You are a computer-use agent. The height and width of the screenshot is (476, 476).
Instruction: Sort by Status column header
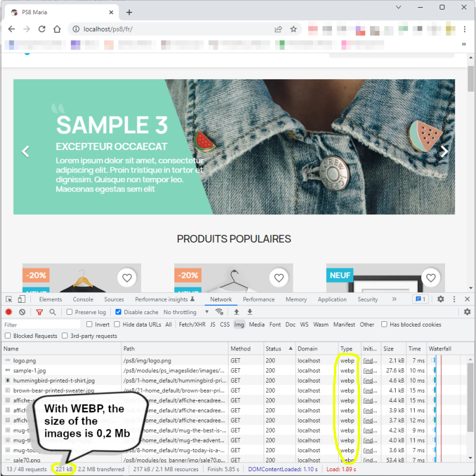pos(279,349)
